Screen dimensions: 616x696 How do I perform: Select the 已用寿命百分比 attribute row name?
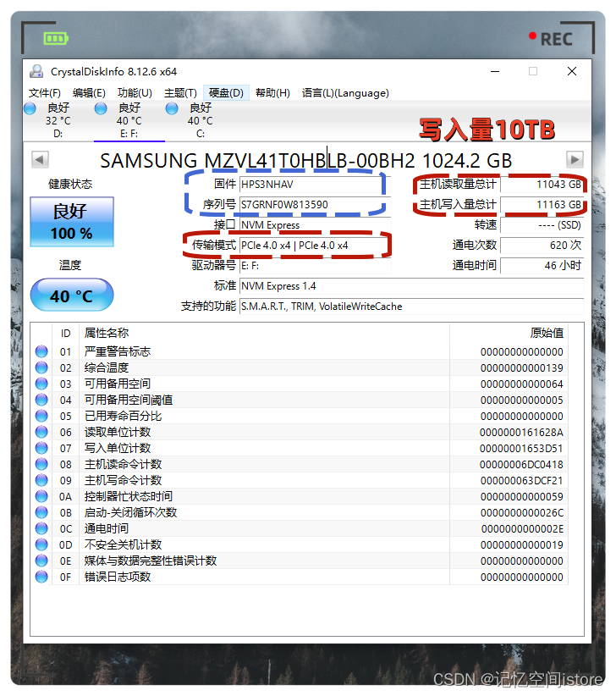pyautogui.click(x=124, y=416)
